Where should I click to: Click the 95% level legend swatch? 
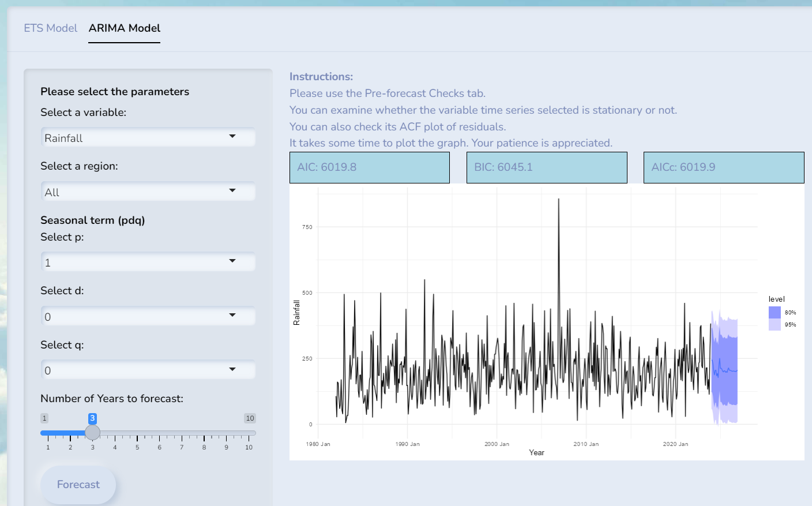click(x=775, y=325)
